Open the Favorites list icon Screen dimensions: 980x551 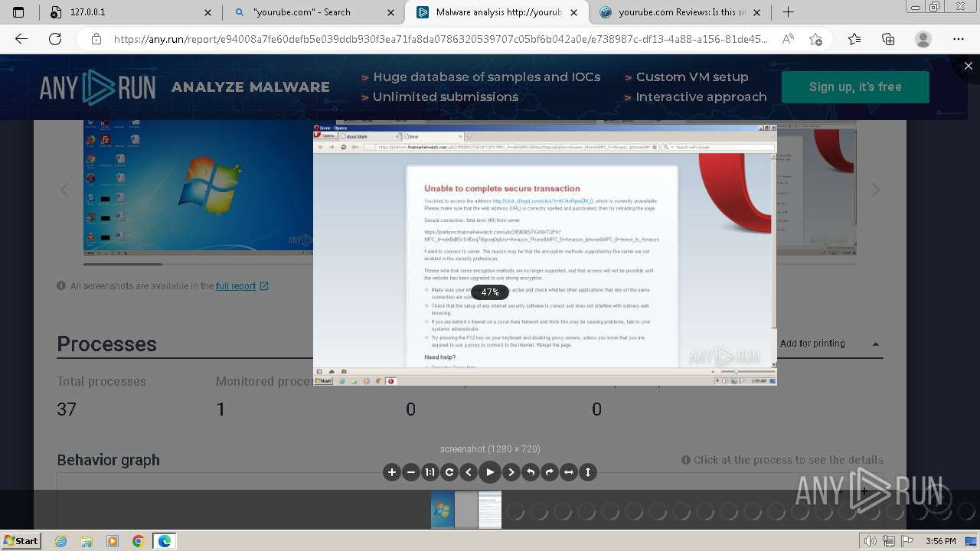coord(854,39)
